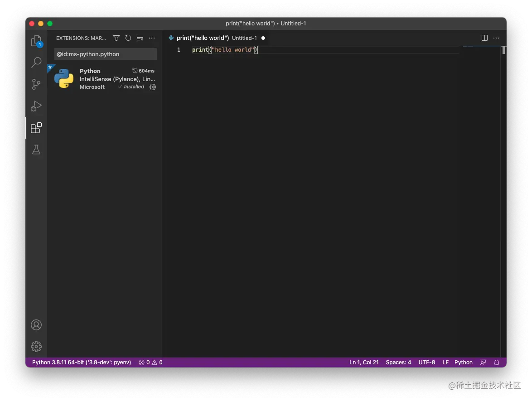Click the extension search input field
532x401 pixels.
pyautogui.click(x=106, y=54)
